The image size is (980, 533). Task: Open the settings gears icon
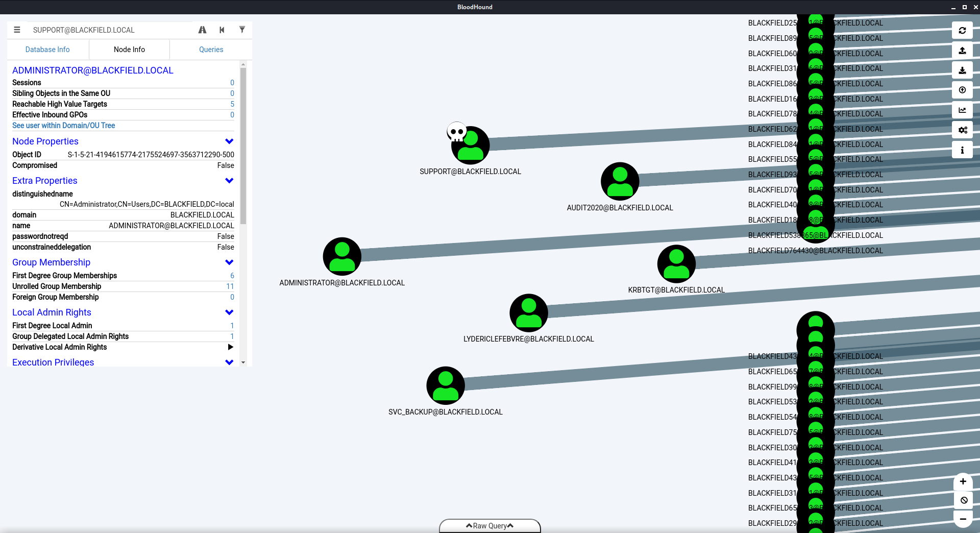pos(962,130)
